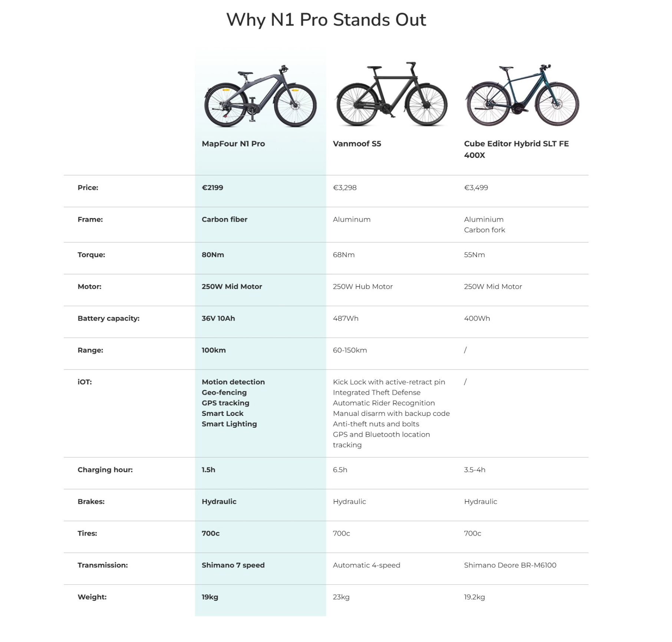Viewport: 672px width, 642px height.
Task: Click the "Charging hour:" row label
Action: coord(105,470)
